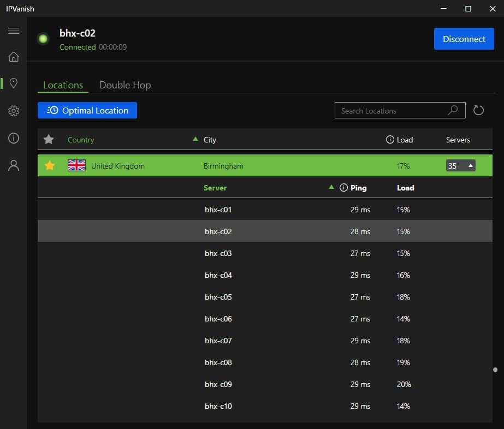Switch to the Locations tab
Viewport: 504px width, 429px height.
[x=63, y=85]
